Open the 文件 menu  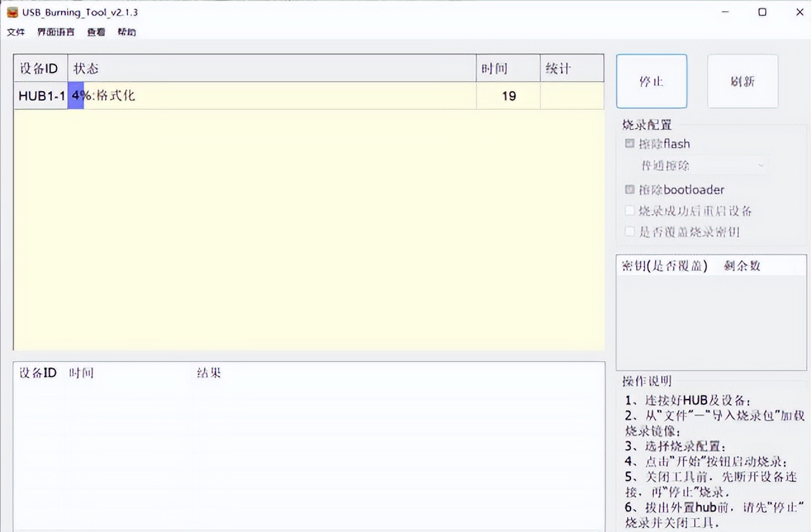pos(15,32)
